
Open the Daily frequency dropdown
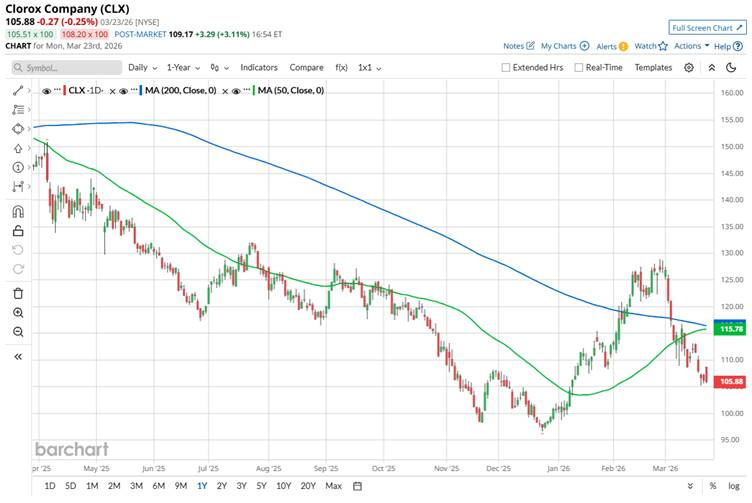point(142,67)
